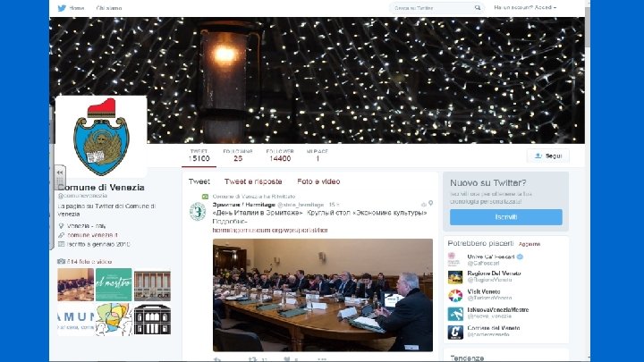Open Эрмитаж / Hermitage profile name
Screen dimensions: 644x362
click(x=243, y=205)
